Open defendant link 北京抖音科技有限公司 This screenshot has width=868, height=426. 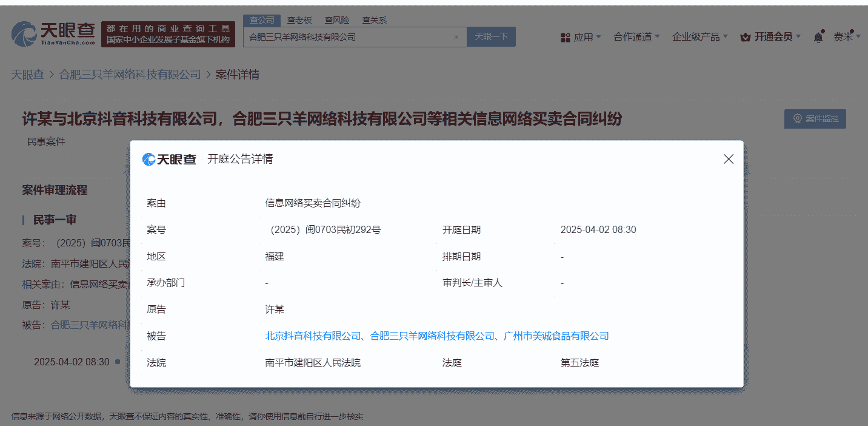(x=313, y=336)
